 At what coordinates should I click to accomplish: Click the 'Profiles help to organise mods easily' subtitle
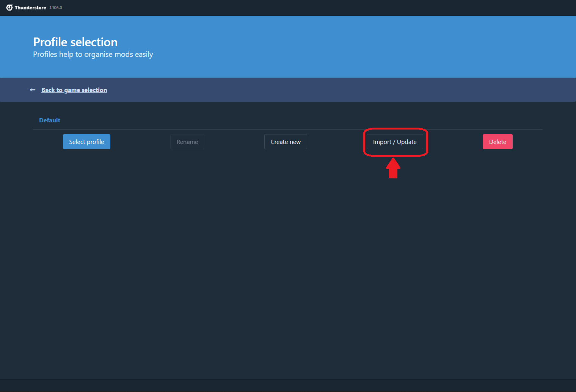93,54
